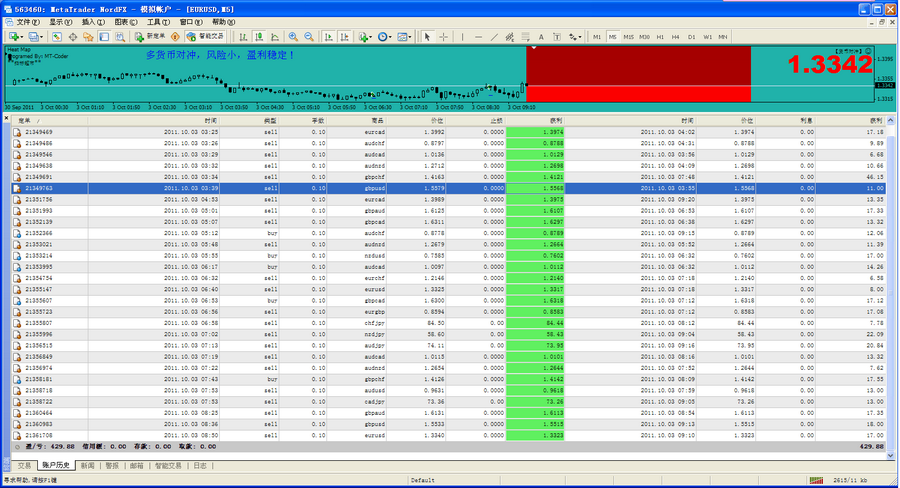900x488 pixels.
Task: Click the Zoom In magnifier icon
Action: pos(292,37)
